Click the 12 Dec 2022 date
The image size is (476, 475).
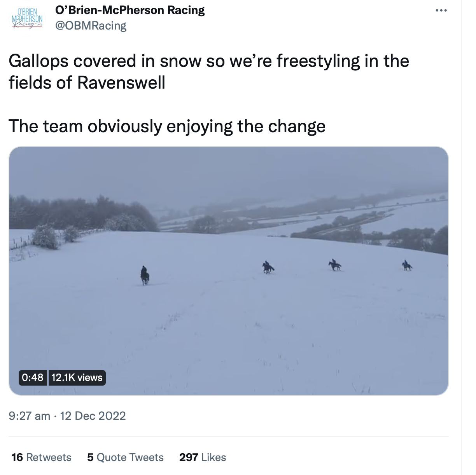(x=93, y=416)
